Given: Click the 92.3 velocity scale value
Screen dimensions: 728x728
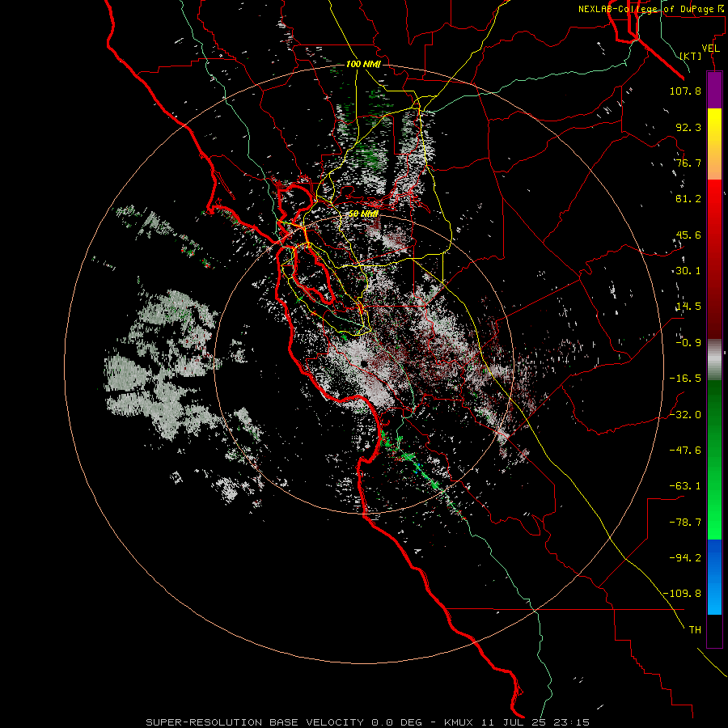Looking at the screenshot, I should (x=688, y=127).
